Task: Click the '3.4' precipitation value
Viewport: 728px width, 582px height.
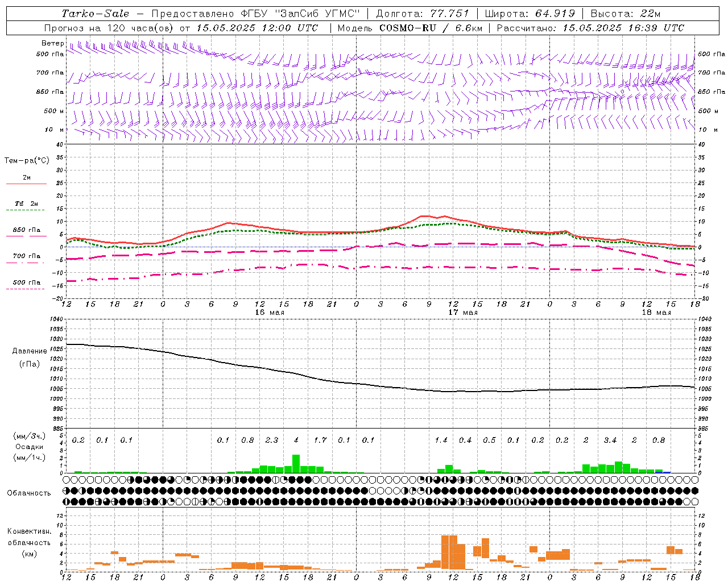Action: 610,440
